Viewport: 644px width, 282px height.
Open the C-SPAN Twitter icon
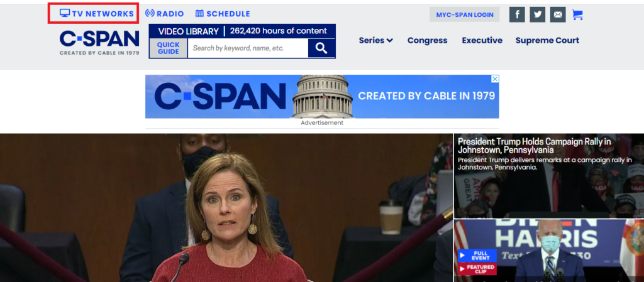(537, 14)
